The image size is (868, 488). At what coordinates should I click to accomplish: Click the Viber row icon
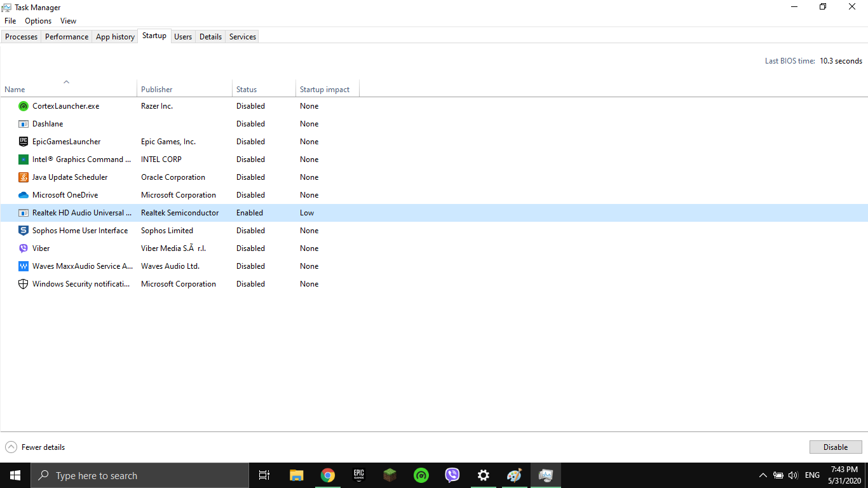24,248
